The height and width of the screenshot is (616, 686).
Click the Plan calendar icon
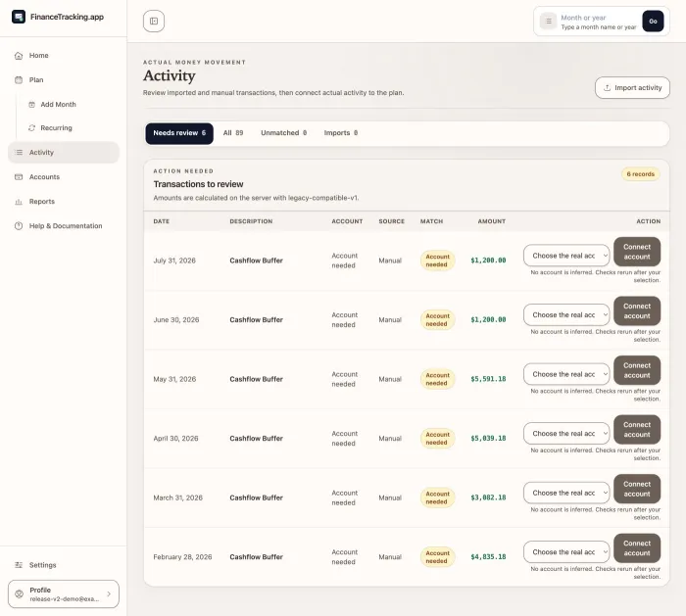pyautogui.click(x=19, y=80)
